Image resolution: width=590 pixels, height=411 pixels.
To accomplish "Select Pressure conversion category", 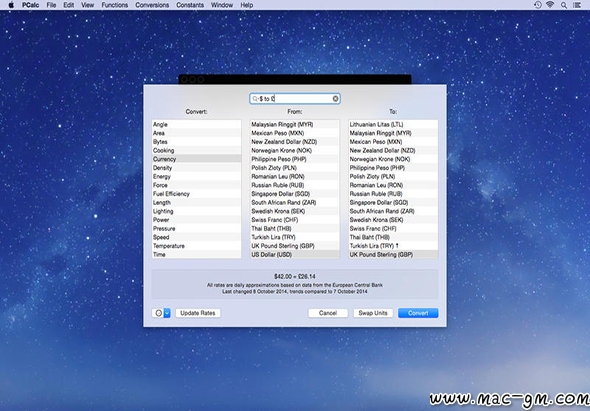I will point(196,228).
